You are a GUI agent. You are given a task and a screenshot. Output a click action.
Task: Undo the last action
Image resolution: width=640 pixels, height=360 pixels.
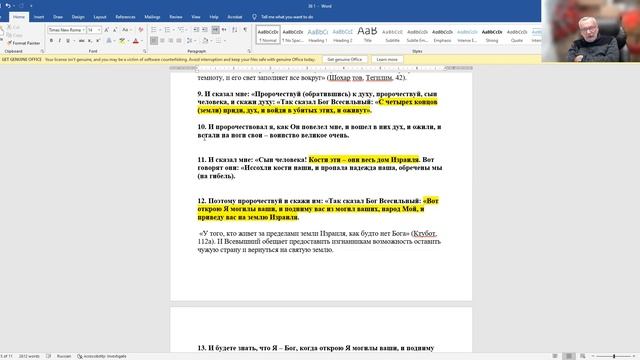coord(8,6)
